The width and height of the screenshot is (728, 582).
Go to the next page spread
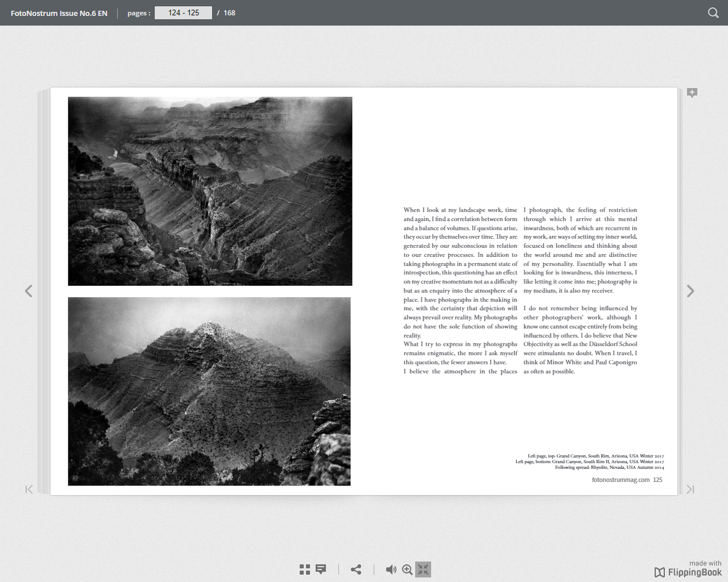(x=690, y=291)
